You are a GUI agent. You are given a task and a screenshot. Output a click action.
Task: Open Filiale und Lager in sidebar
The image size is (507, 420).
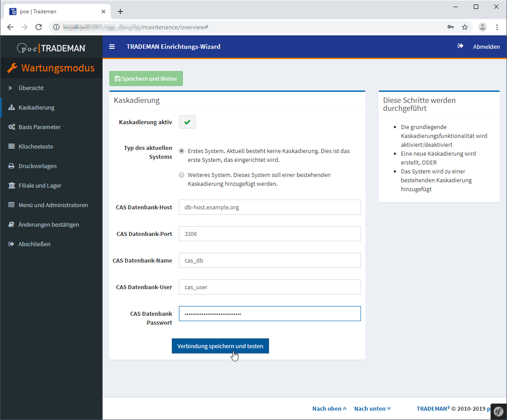point(52,185)
